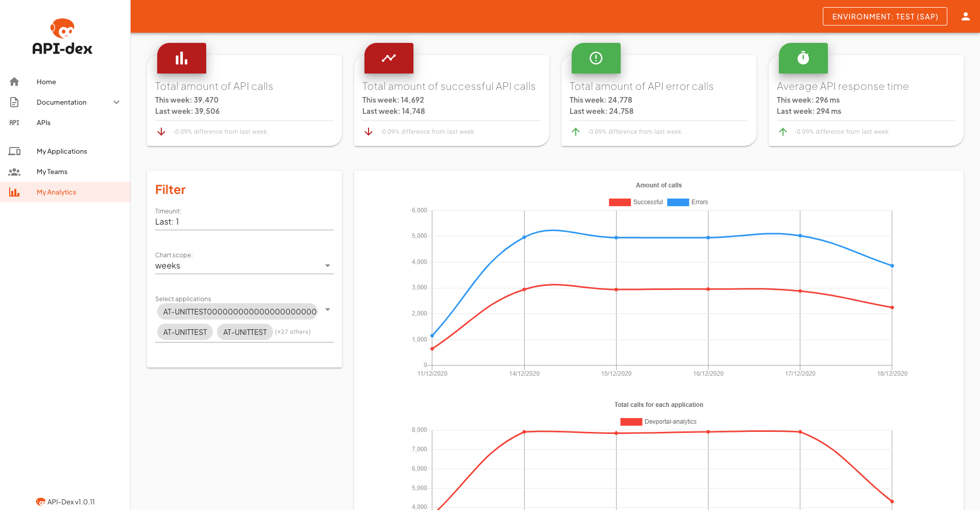Click 'Last week: 14,748' value
The image size is (980, 510).
click(x=394, y=111)
